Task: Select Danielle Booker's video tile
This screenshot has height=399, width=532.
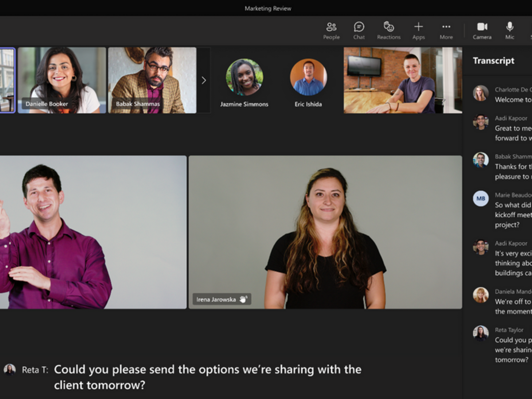Action: coord(61,80)
